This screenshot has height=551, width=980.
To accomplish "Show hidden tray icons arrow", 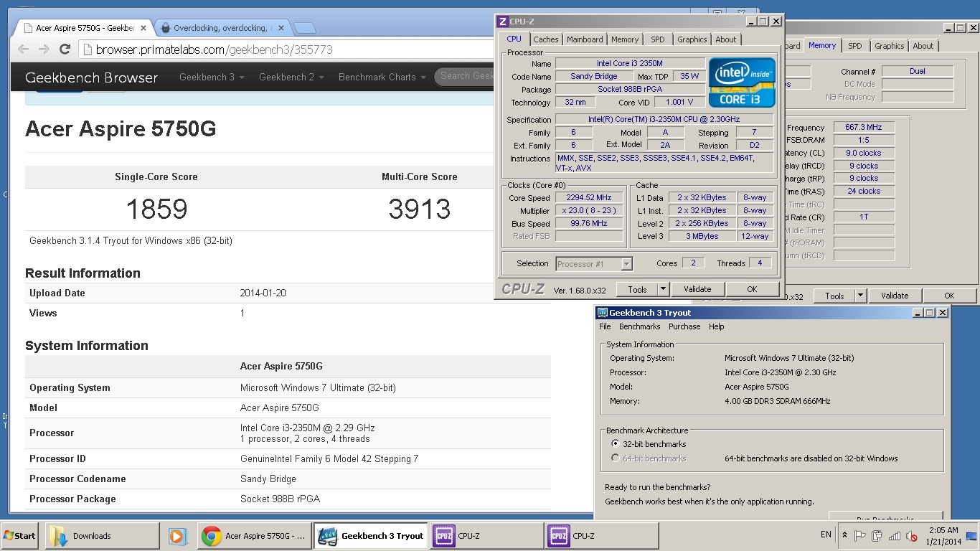I will [844, 535].
